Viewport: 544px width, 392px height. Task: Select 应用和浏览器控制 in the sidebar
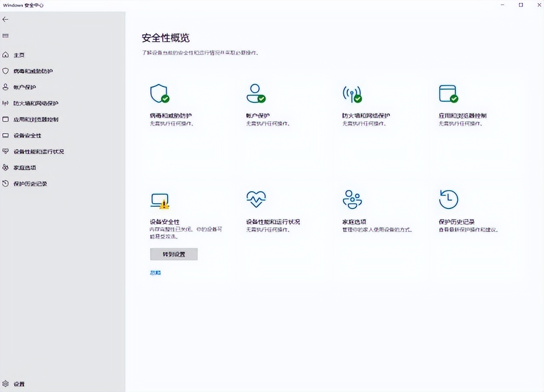[x=62, y=119]
